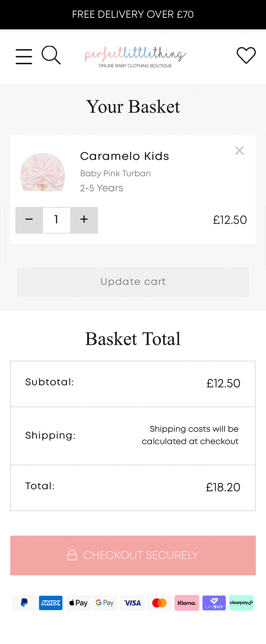Click the Caramelo Kids product title

124,156
